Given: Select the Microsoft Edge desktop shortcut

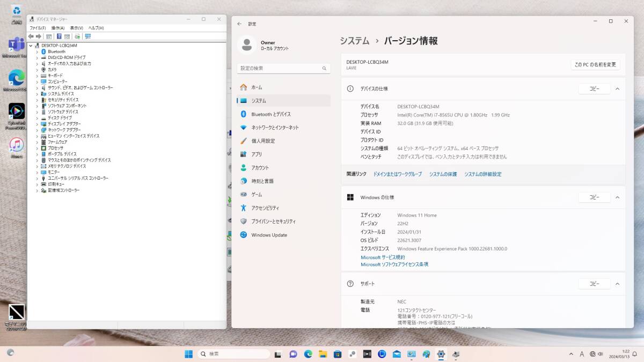Looking at the screenshot, I should click(x=17, y=79).
